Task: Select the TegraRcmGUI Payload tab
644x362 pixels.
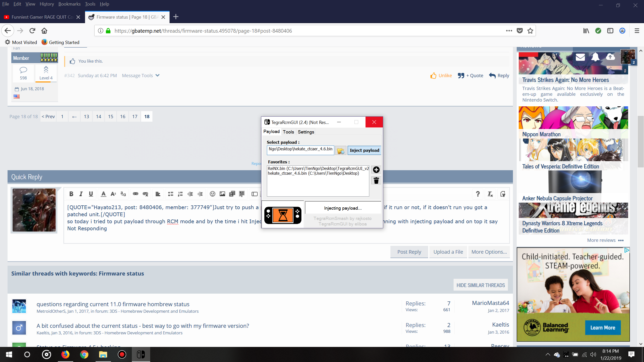Action: [x=271, y=131]
